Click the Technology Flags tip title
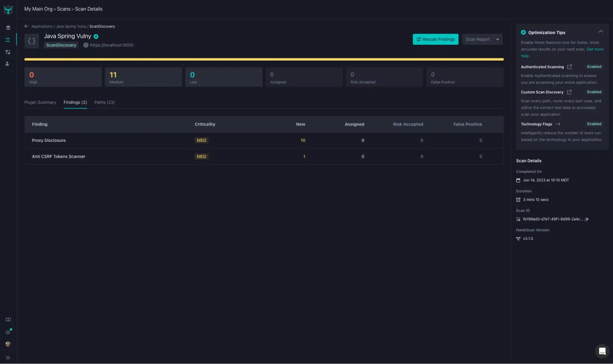 coord(536,124)
